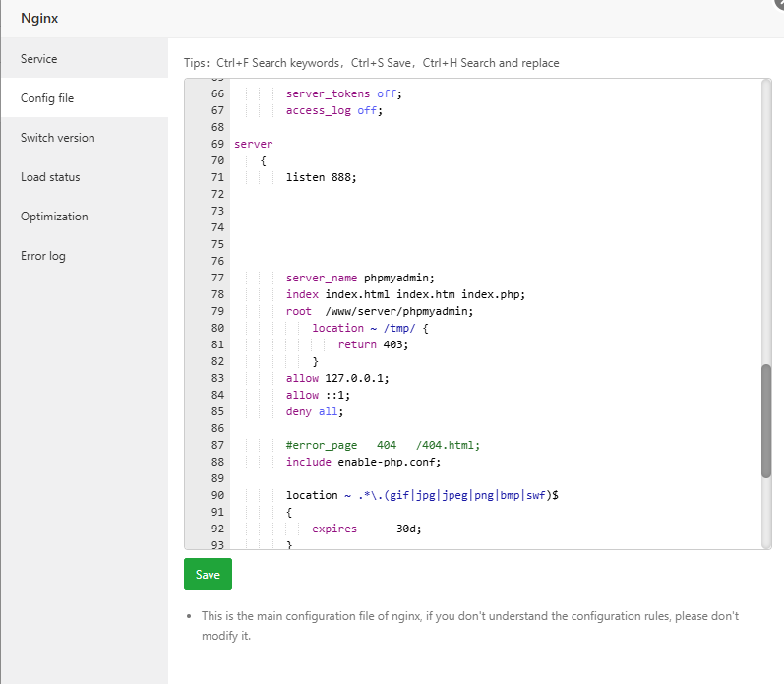The height and width of the screenshot is (684, 784).
Task: Place cursor on the listen 888 line
Action: [321, 177]
